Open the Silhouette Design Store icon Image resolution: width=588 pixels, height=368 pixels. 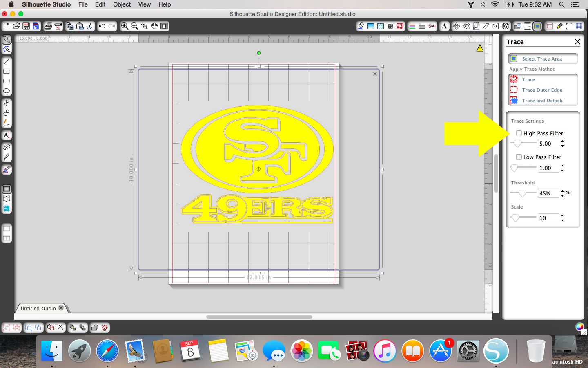tap(7, 209)
